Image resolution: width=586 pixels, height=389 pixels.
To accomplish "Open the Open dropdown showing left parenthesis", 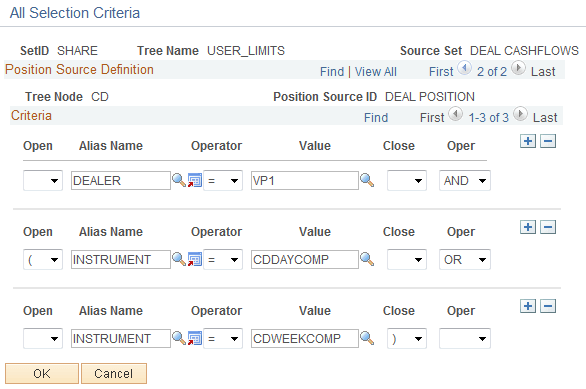I will pos(43,260).
